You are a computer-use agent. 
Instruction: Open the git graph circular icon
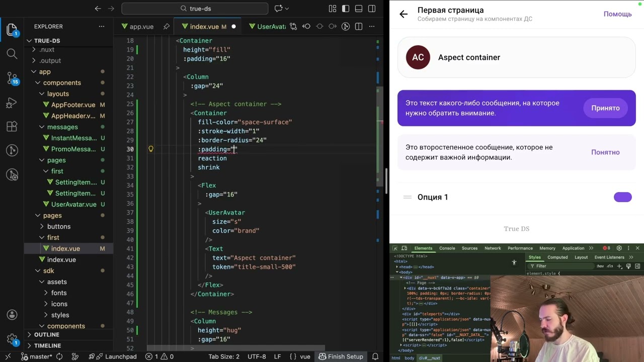pyautogui.click(x=346, y=26)
